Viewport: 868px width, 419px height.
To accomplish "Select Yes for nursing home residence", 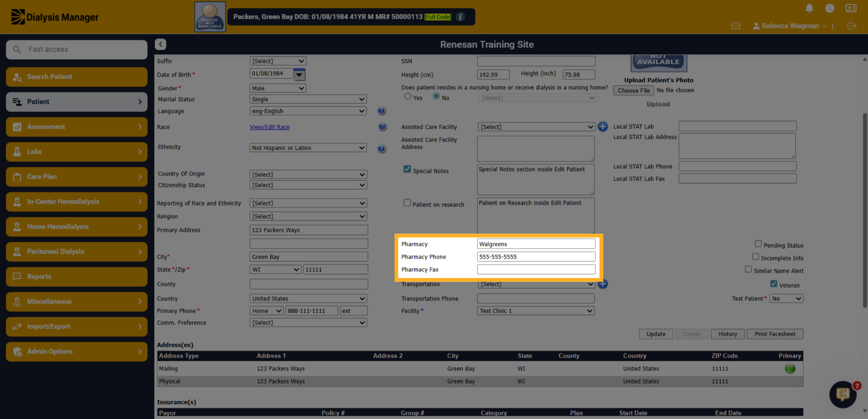I will [x=408, y=97].
